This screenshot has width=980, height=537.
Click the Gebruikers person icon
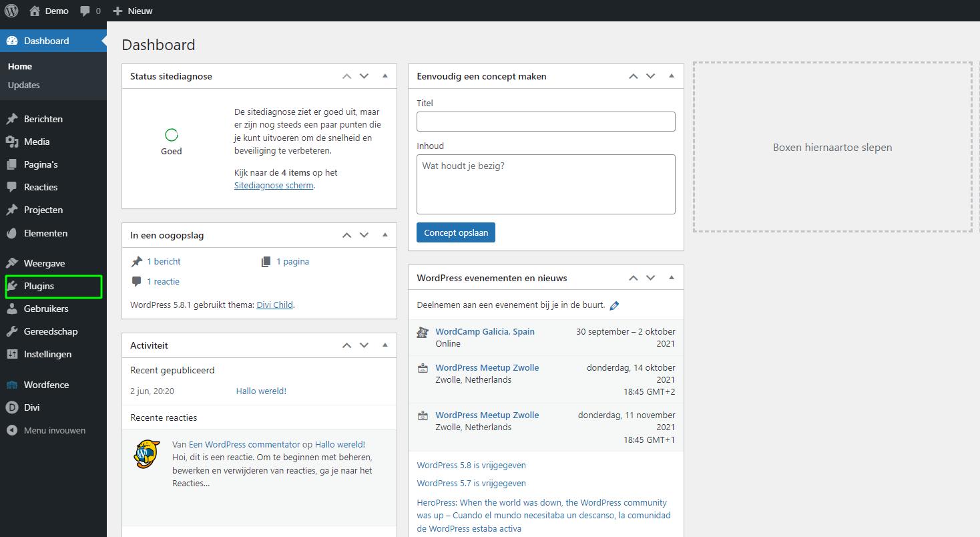pos(12,309)
